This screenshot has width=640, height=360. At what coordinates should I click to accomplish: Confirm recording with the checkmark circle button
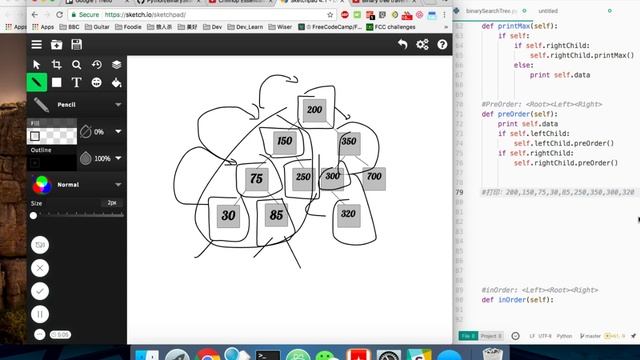(x=40, y=291)
